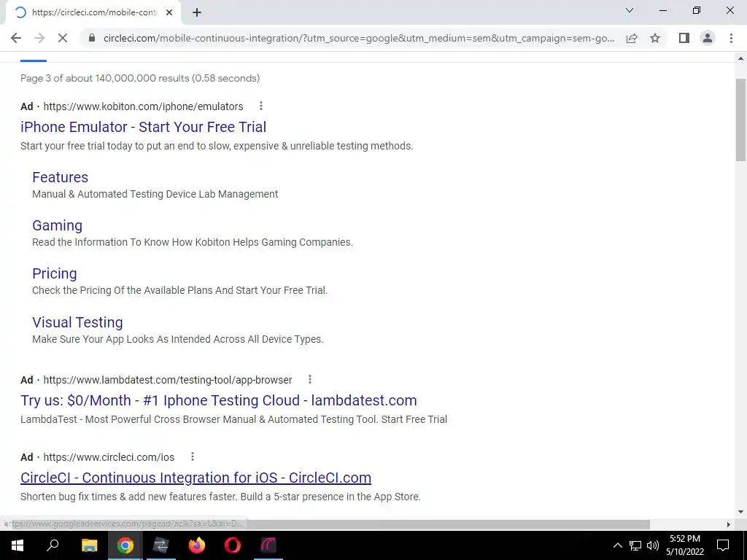Click the results count text
The height and width of the screenshot is (560, 747).
point(140,78)
